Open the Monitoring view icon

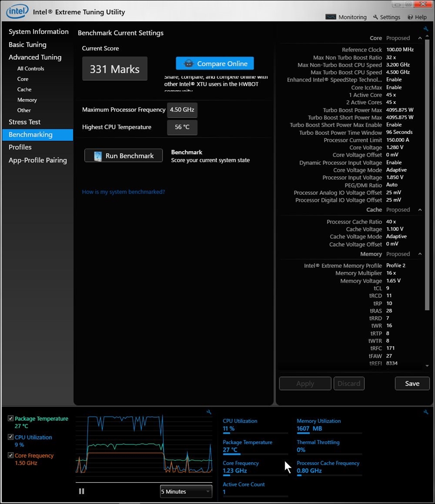[x=331, y=17]
